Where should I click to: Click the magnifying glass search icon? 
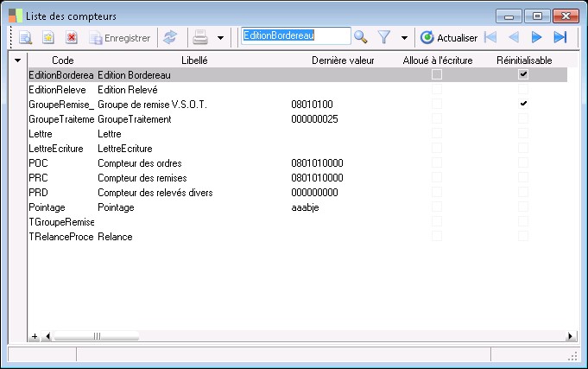point(361,37)
